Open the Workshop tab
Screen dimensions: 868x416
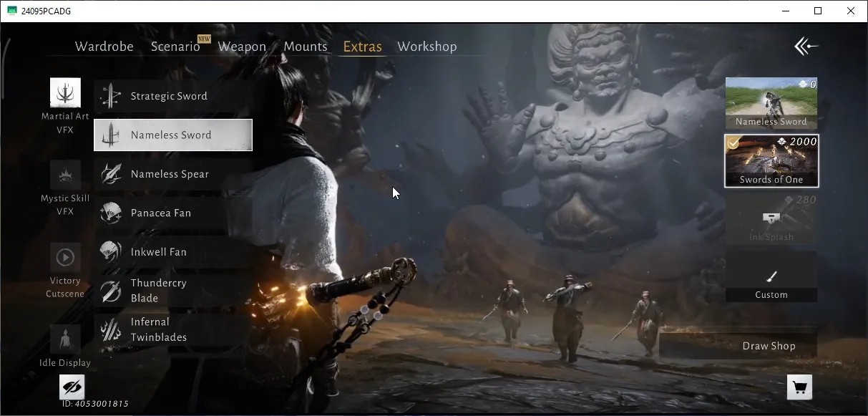click(x=426, y=47)
